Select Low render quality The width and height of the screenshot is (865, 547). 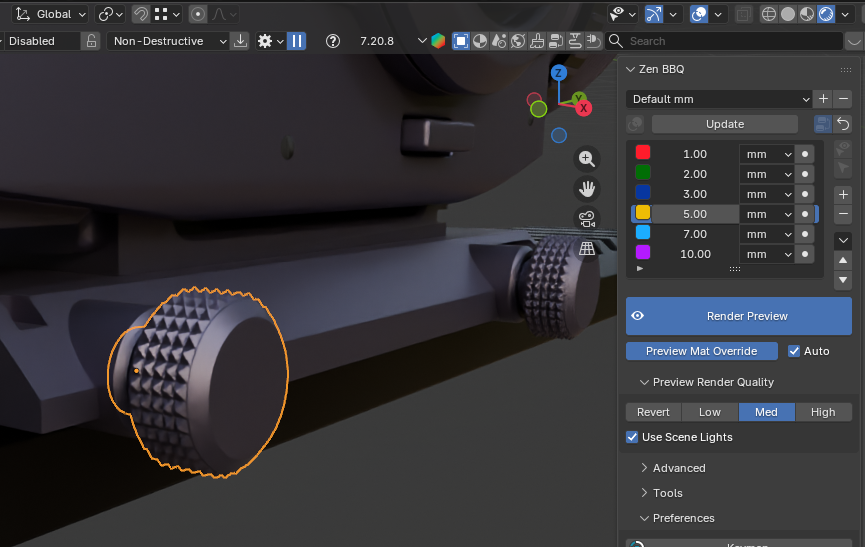point(710,412)
